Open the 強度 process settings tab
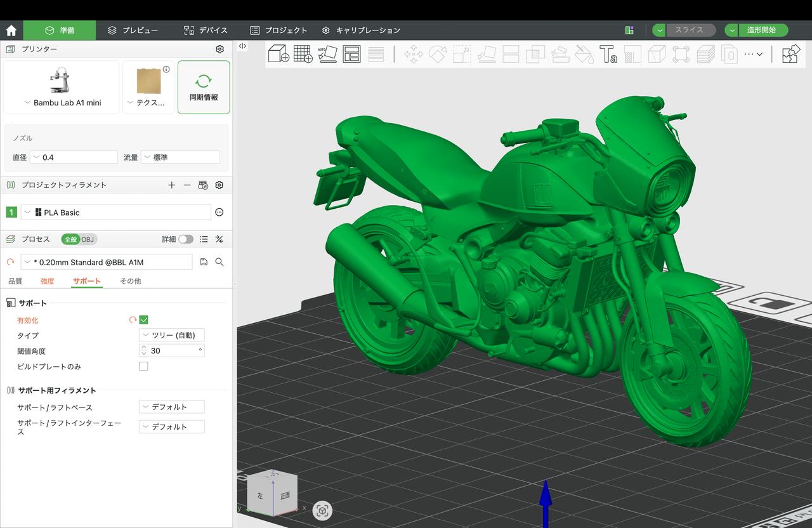The image size is (812, 528). [x=46, y=280]
